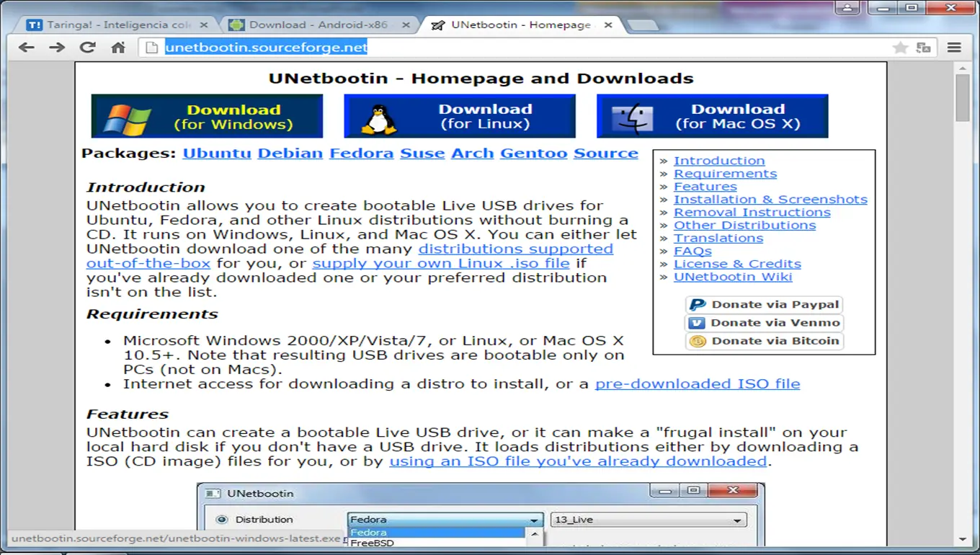Image resolution: width=980 pixels, height=555 pixels.
Task: Open the Source package link
Action: 606,154
